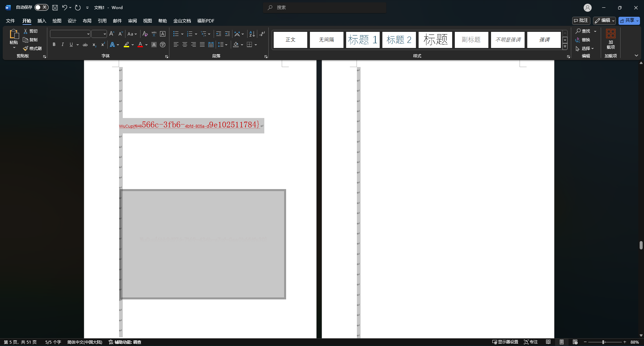Open the References (引用) tab
Viewport: 644px width, 346px height.
[x=102, y=21]
